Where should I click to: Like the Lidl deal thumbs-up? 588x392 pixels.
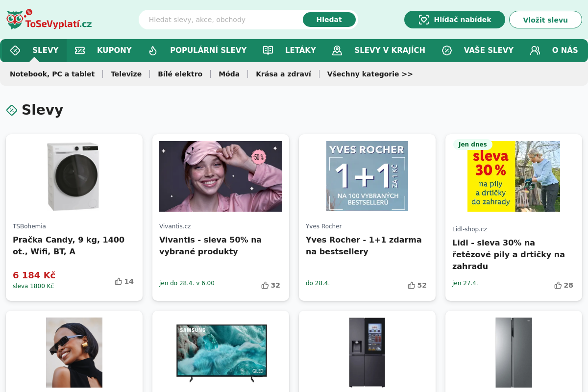[x=558, y=285]
